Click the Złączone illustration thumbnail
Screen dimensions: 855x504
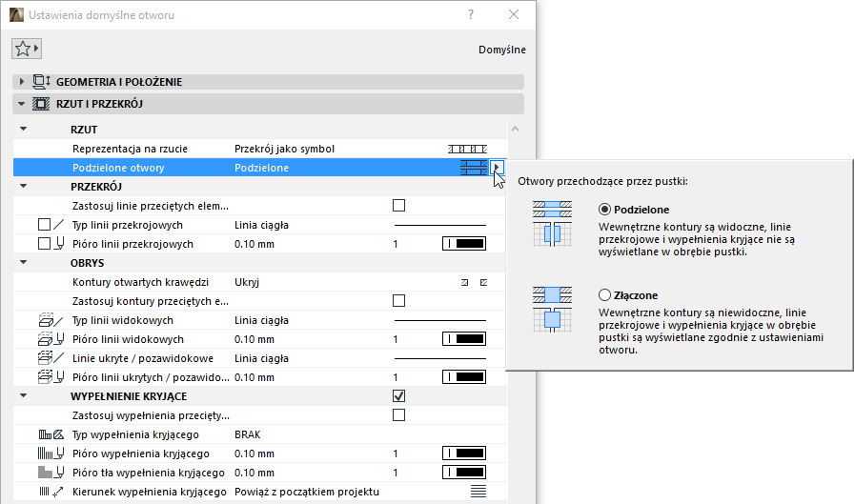[552, 310]
